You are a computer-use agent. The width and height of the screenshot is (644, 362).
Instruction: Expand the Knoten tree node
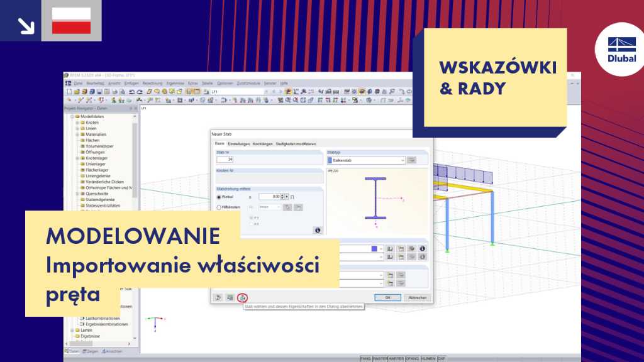77,123
